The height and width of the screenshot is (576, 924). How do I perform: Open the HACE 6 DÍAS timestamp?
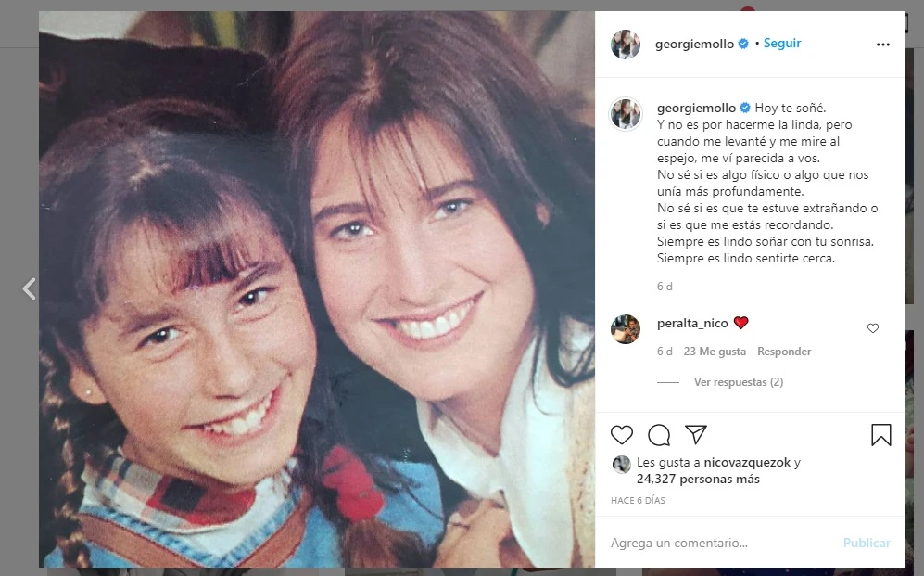tap(638, 501)
